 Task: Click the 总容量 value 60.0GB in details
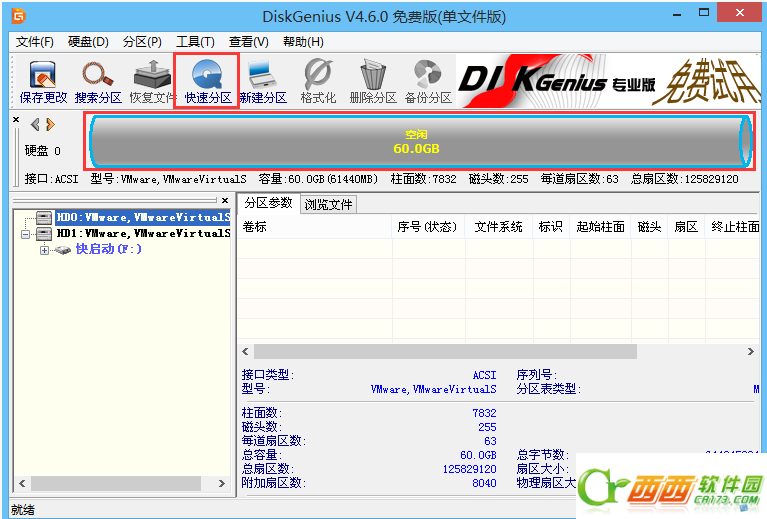pos(478,455)
